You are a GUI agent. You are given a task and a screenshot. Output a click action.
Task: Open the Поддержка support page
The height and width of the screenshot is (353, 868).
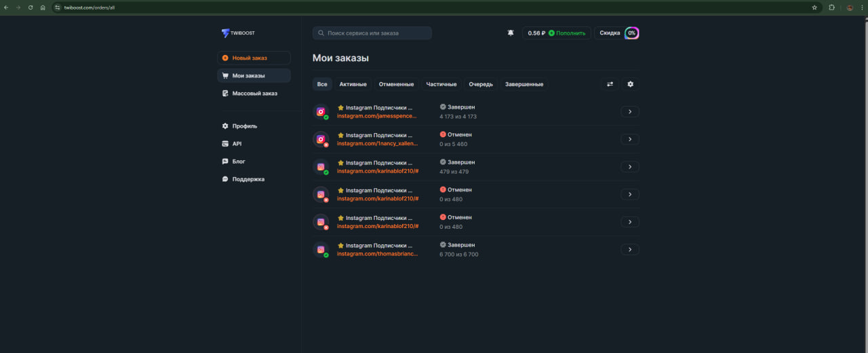pyautogui.click(x=248, y=179)
